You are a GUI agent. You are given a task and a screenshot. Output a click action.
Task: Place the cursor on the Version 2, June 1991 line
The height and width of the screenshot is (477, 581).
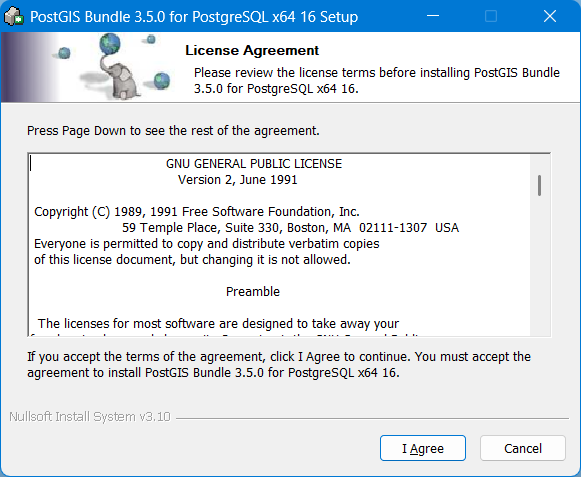pyautogui.click(x=238, y=180)
